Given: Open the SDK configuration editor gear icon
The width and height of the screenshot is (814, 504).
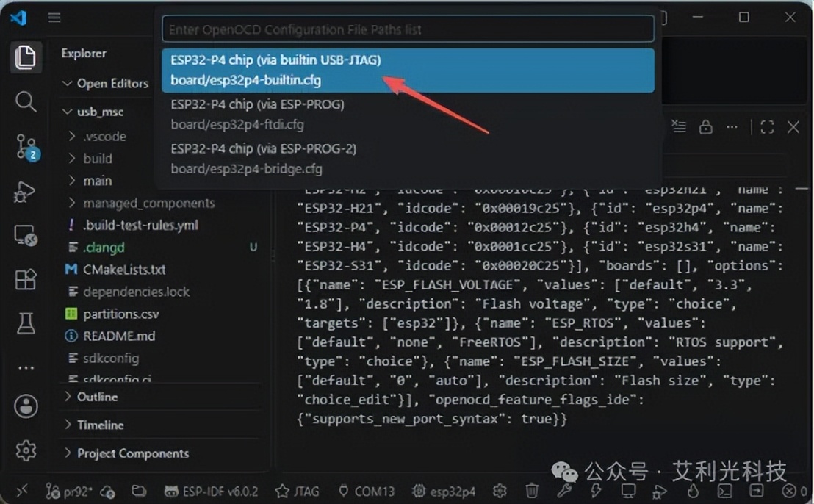Looking at the screenshot, I should [500, 490].
